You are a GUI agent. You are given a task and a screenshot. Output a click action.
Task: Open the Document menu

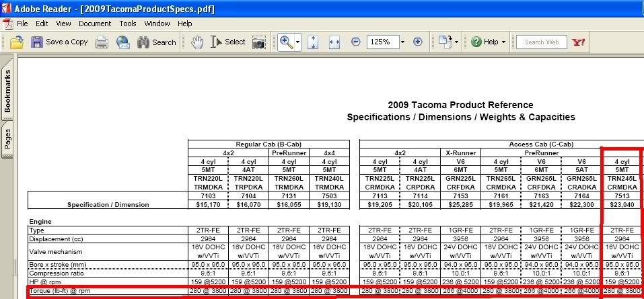95,24
